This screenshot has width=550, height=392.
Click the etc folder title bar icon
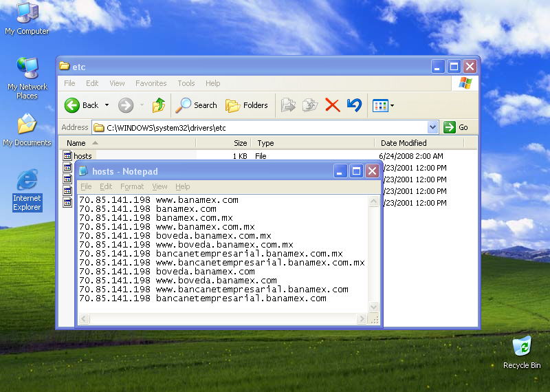pos(64,66)
